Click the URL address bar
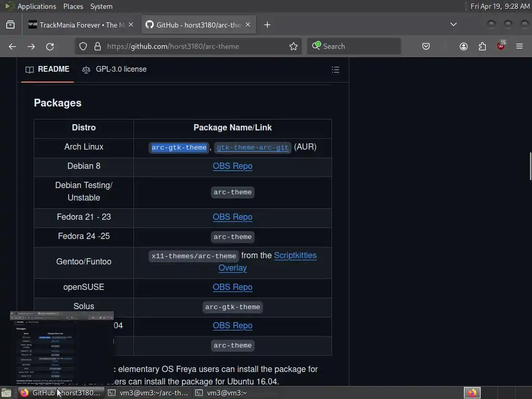 (188, 46)
